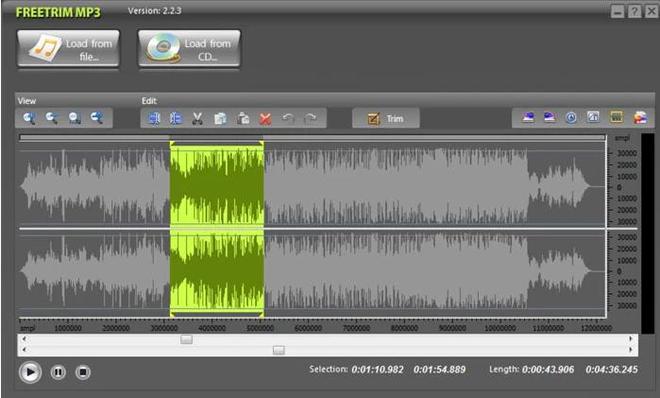Click the green-screen display icon in right toolbar
Screen dimensions: 660x398
617,117
